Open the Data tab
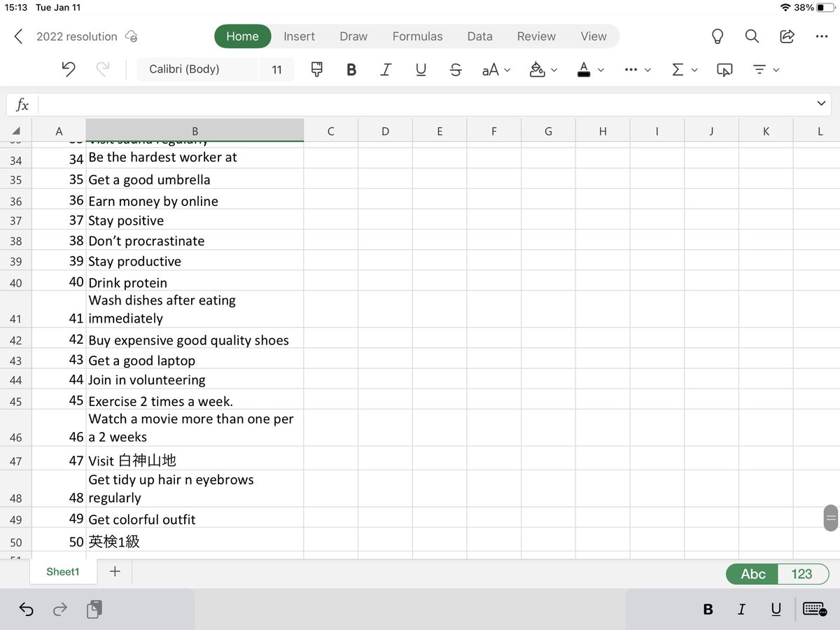 coord(479,36)
